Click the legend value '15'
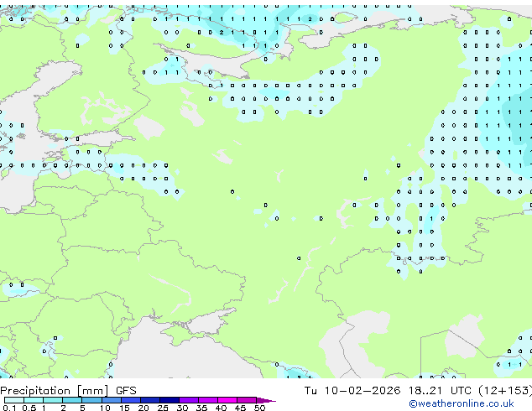Viewport: 532px width, 411px height. [x=124, y=408]
